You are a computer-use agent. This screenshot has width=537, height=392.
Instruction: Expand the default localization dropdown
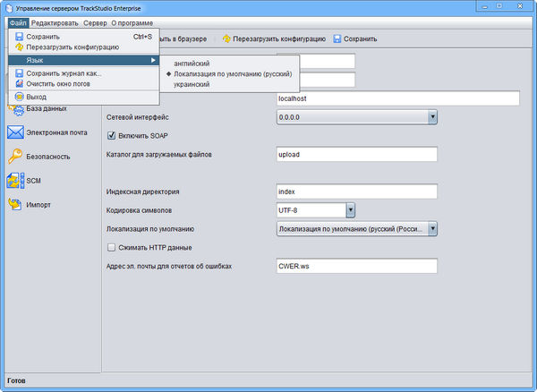tap(431, 229)
